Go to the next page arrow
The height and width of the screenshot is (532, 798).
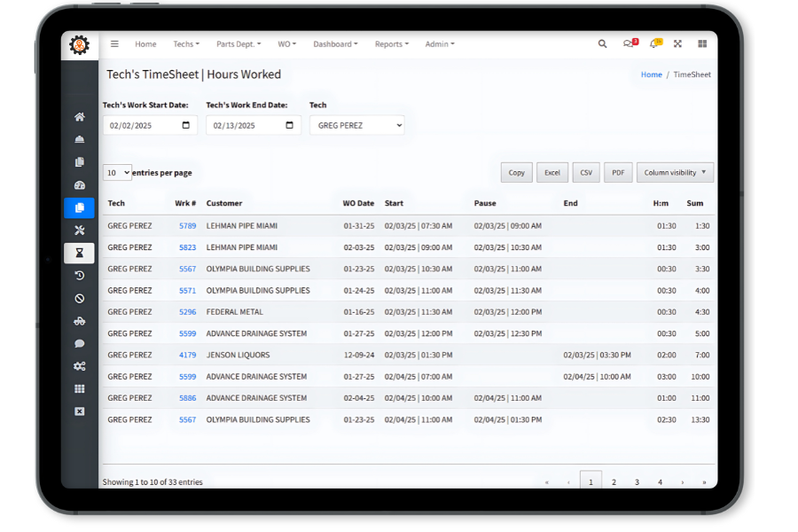coord(683,481)
